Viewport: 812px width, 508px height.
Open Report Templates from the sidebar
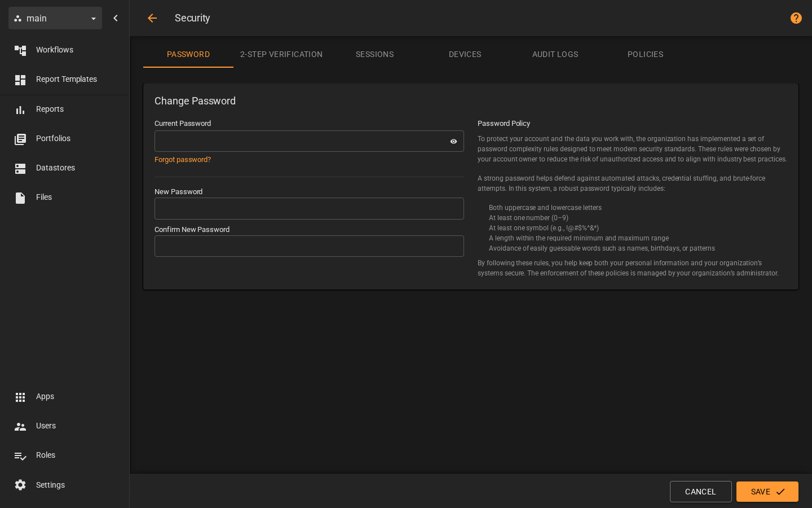click(x=64, y=79)
